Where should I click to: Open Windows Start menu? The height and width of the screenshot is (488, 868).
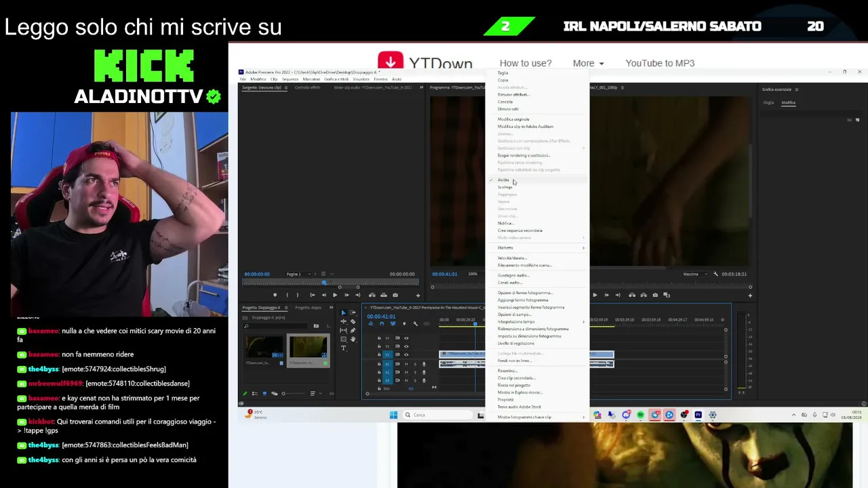click(x=393, y=415)
